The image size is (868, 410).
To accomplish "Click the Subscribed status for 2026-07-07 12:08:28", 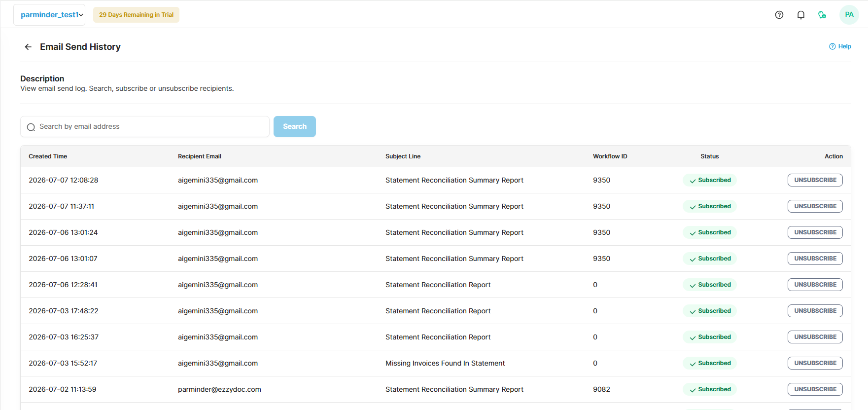I will click(710, 180).
